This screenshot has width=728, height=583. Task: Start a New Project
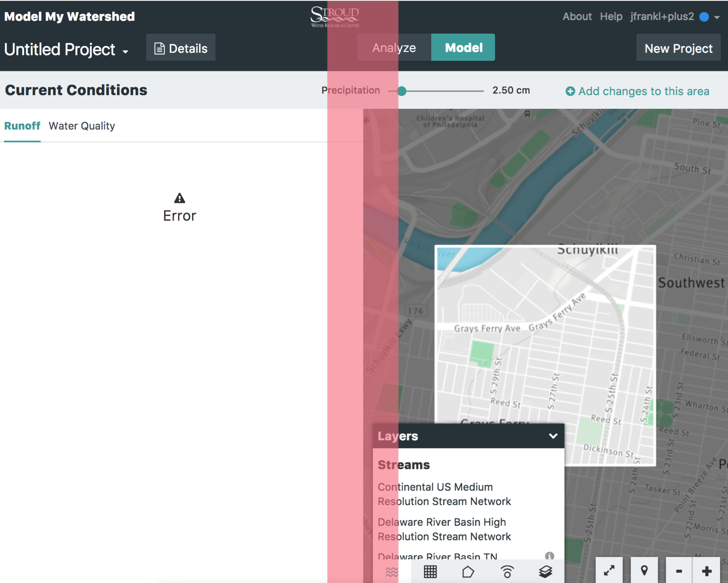(678, 48)
